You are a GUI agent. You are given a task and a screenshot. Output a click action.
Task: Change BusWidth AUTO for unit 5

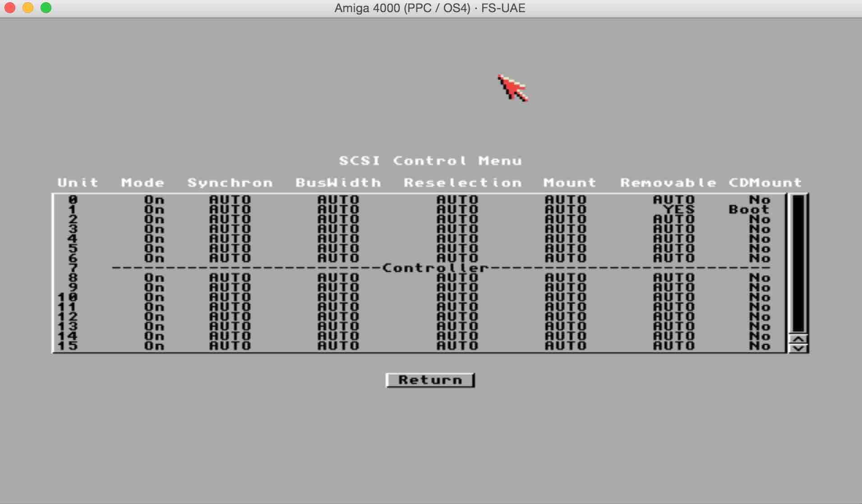(338, 248)
